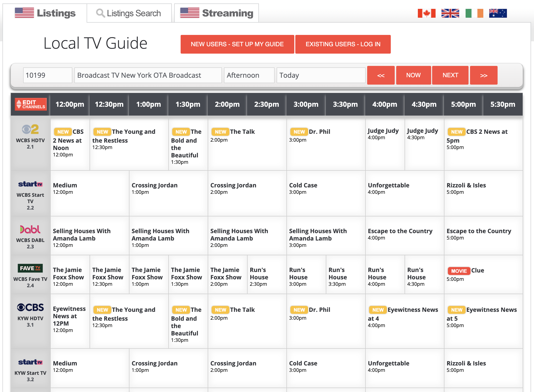Click Existing Users - Log In button
The height and width of the screenshot is (392, 534).
click(343, 44)
